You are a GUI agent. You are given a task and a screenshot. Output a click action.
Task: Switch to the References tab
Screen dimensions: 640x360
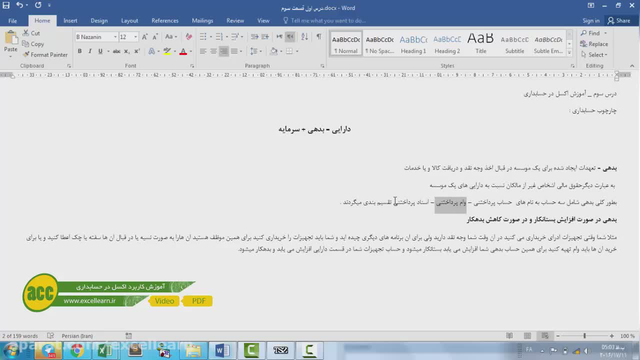165,21
